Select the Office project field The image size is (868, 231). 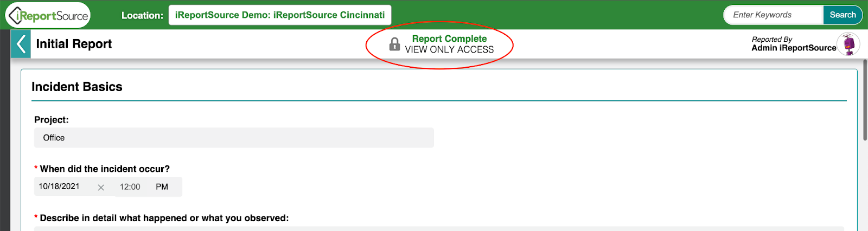pos(234,138)
